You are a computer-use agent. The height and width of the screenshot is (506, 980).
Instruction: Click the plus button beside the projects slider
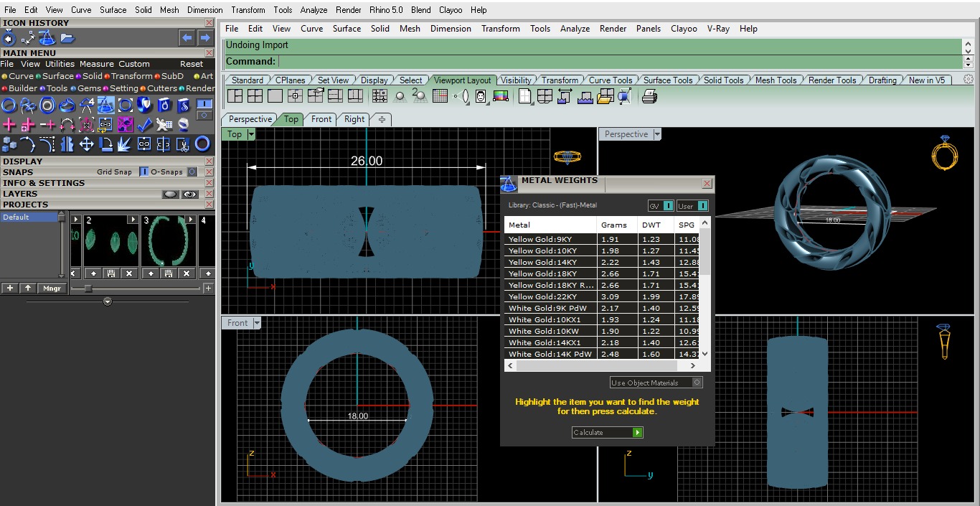tap(208, 289)
